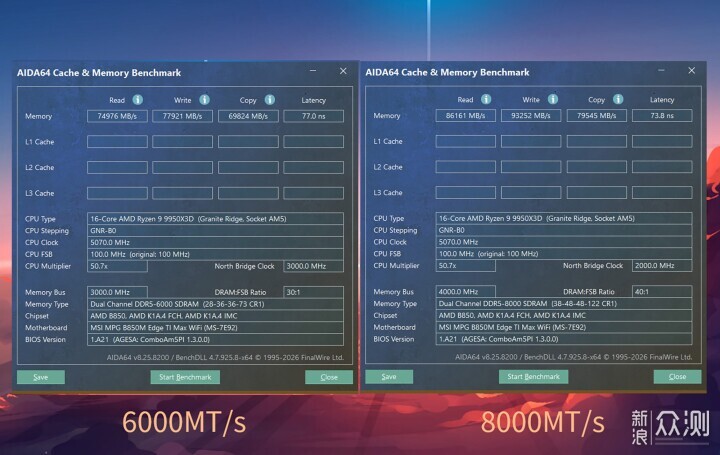Click Close button in right benchmark window

pyautogui.click(x=677, y=376)
